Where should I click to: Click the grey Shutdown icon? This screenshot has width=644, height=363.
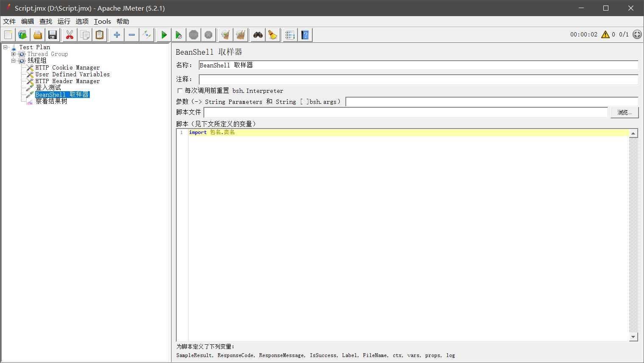click(208, 35)
